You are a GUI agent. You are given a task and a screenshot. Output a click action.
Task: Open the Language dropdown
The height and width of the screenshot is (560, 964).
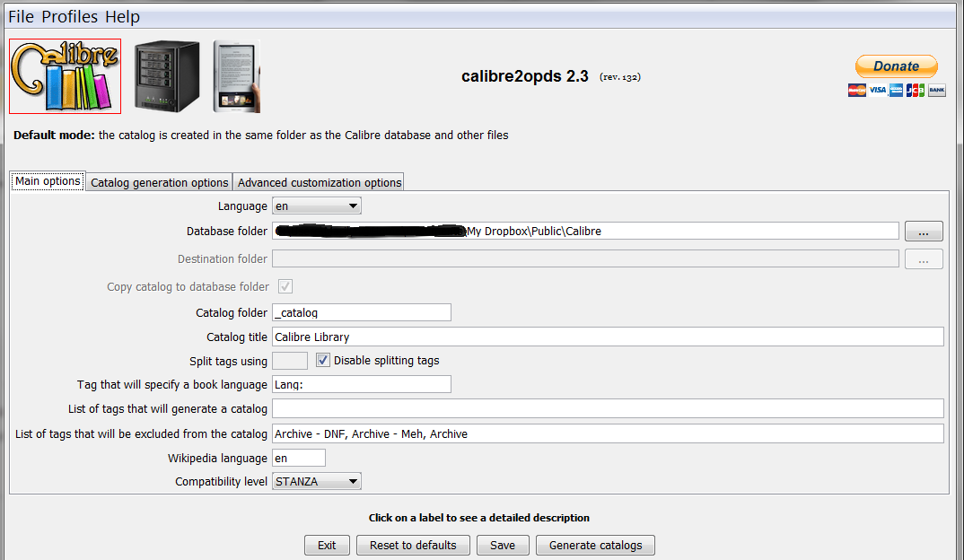(317, 206)
